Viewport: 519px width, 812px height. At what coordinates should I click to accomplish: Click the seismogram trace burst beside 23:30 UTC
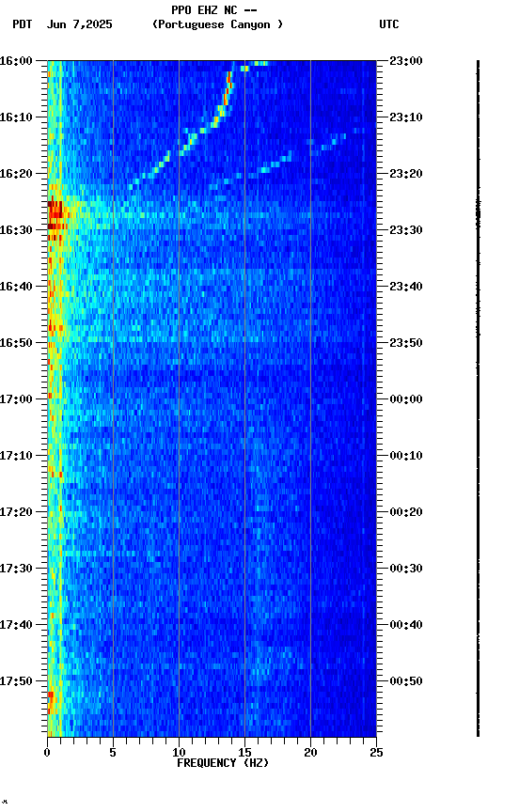(478, 213)
